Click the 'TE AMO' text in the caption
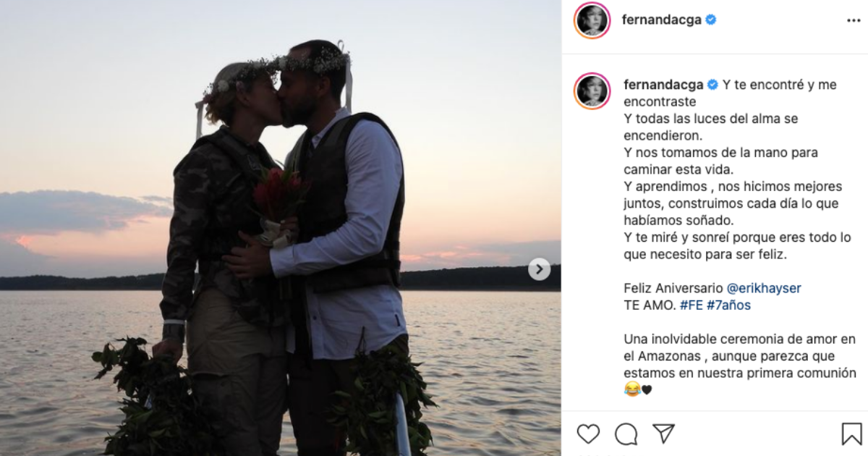 [x=647, y=304]
